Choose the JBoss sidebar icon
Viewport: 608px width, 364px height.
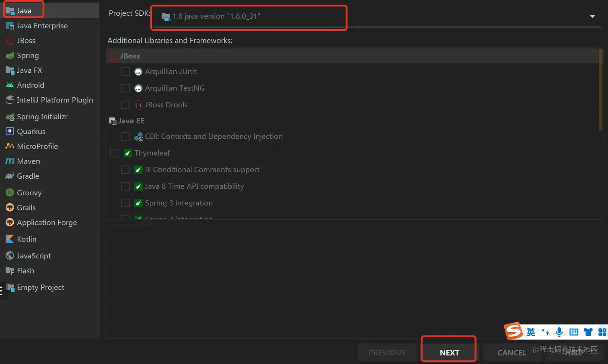pos(10,41)
